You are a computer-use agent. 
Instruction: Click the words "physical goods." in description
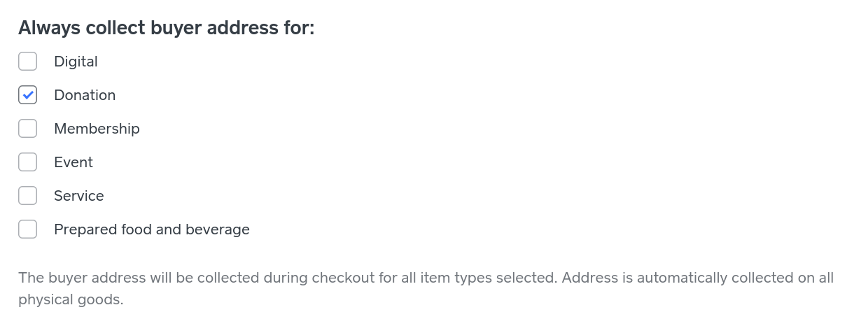71,300
